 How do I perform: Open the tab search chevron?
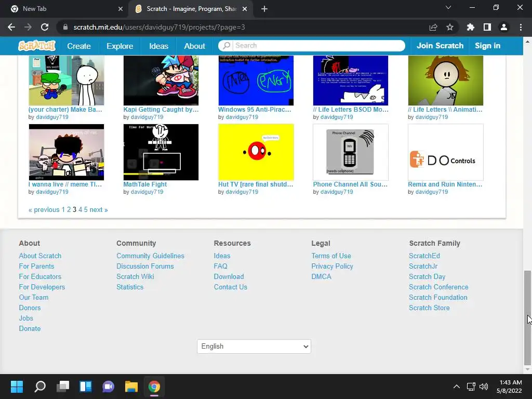448,7
